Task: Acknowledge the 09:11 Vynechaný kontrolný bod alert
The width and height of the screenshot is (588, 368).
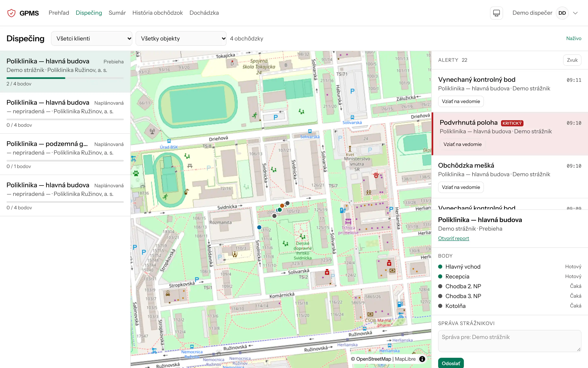Action: (461, 101)
